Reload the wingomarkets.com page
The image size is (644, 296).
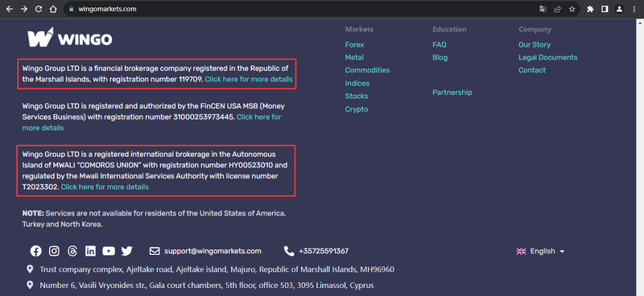pyautogui.click(x=39, y=9)
